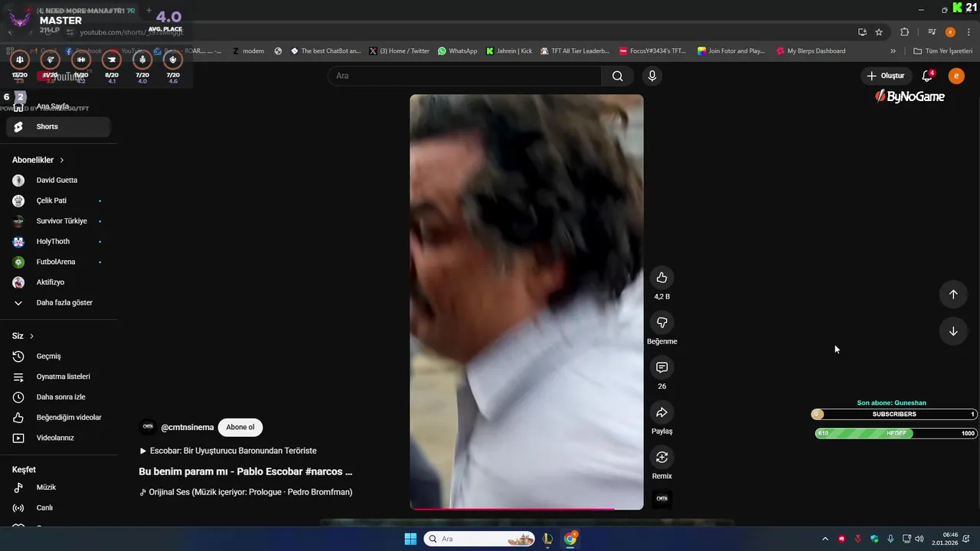The height and width of the screenshot is (551, 980).
Task: Open Çelik Pati subscription
Action: tap(58, 201)
